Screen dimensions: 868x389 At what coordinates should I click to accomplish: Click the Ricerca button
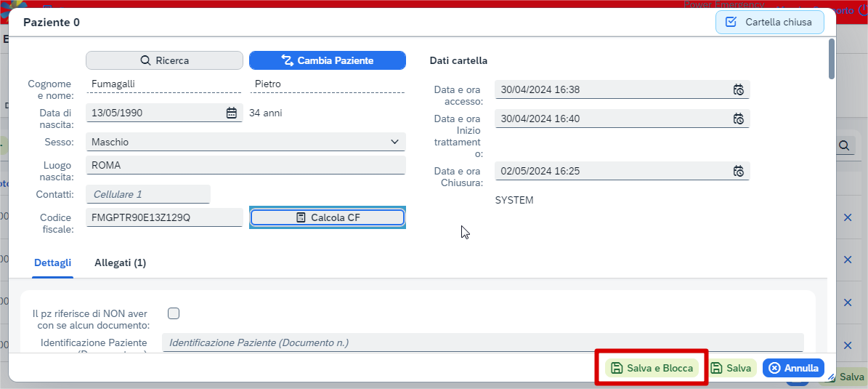click(x=164, y=60)
